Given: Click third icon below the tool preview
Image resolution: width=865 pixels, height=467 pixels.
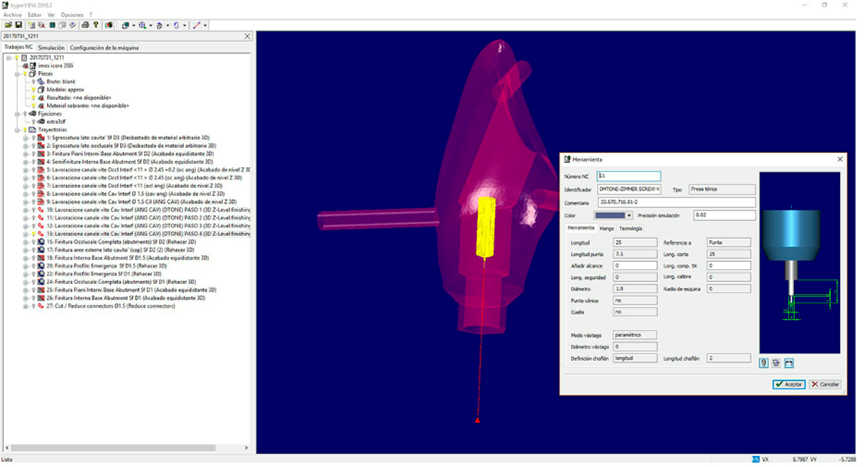Looking at the screenshot, I should pyautogui.click(x=788, y=362).
